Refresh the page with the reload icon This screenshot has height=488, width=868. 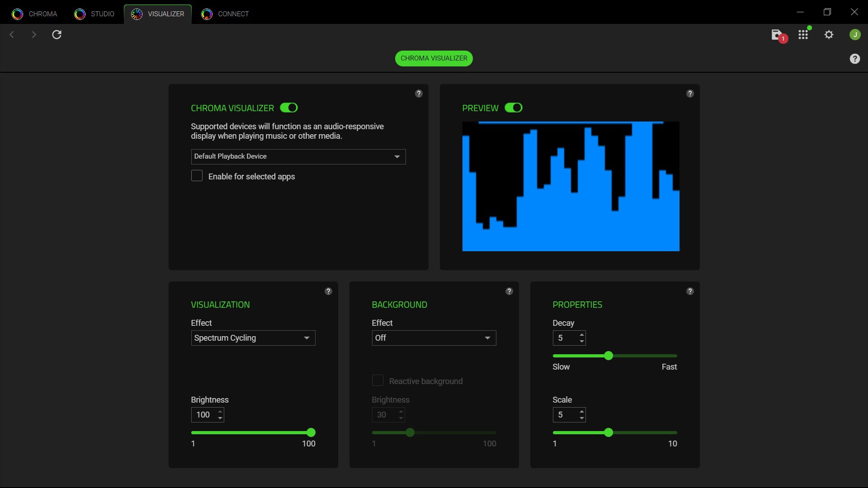57,35
